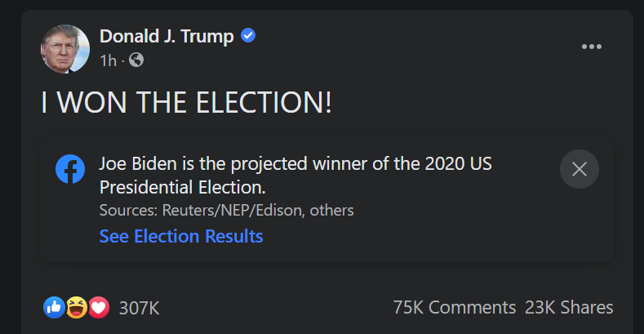
Task: Click the blue verified badge checkmark
Action: [247, 36]
